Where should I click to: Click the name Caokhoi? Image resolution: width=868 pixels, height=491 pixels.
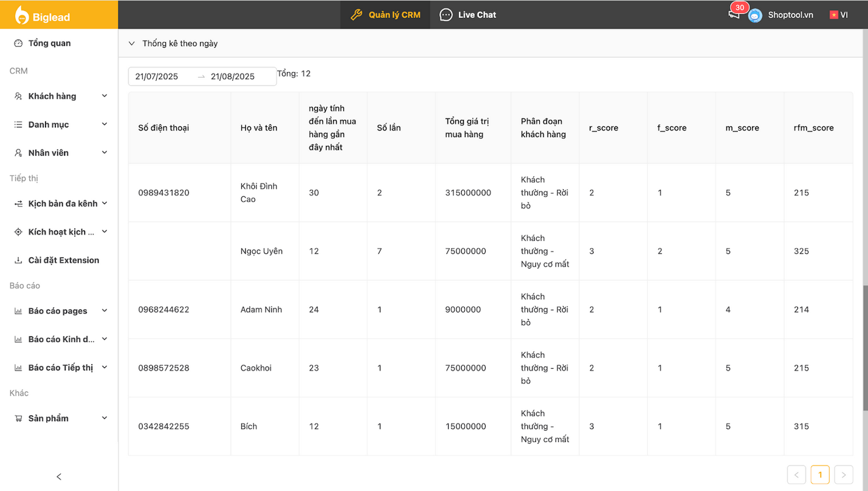pyautogui.click(x=256, y=368)
